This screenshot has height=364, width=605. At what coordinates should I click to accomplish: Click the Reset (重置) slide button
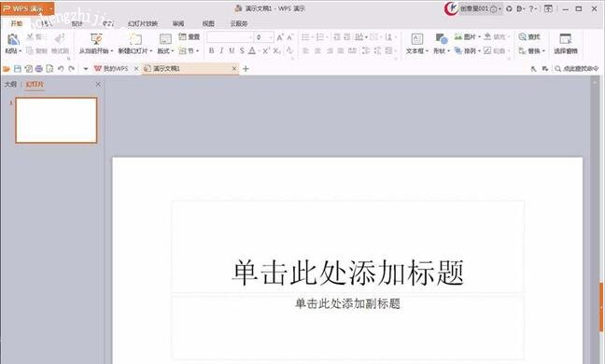tap(189, 37)
